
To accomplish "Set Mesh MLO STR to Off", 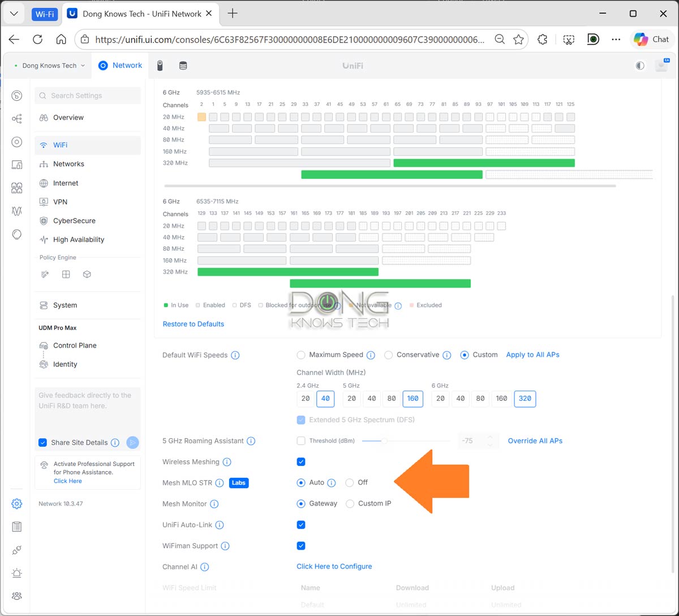I will pos(350,483).
